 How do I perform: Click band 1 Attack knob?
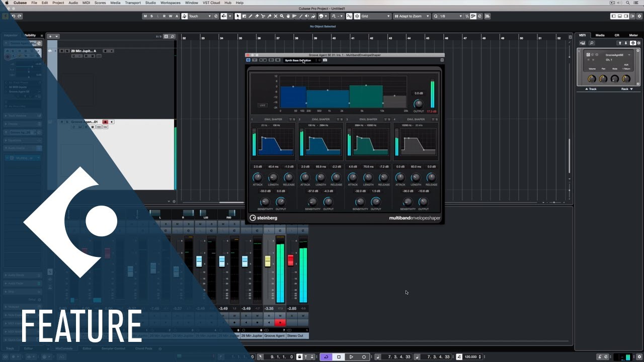pyautogui.click(x=257, y=177)
